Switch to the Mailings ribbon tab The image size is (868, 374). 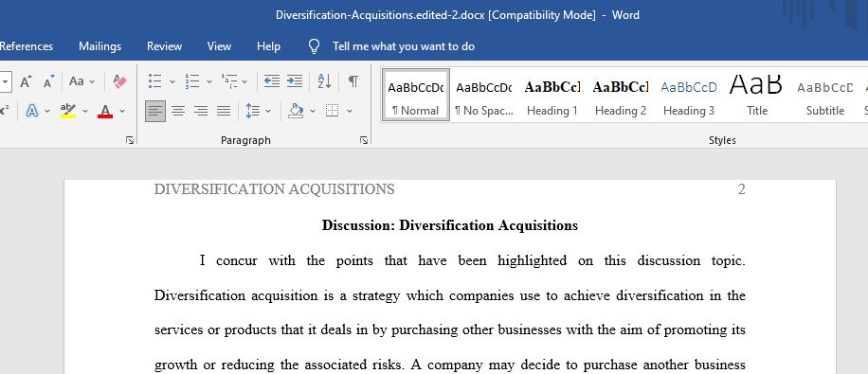point(100,46)
